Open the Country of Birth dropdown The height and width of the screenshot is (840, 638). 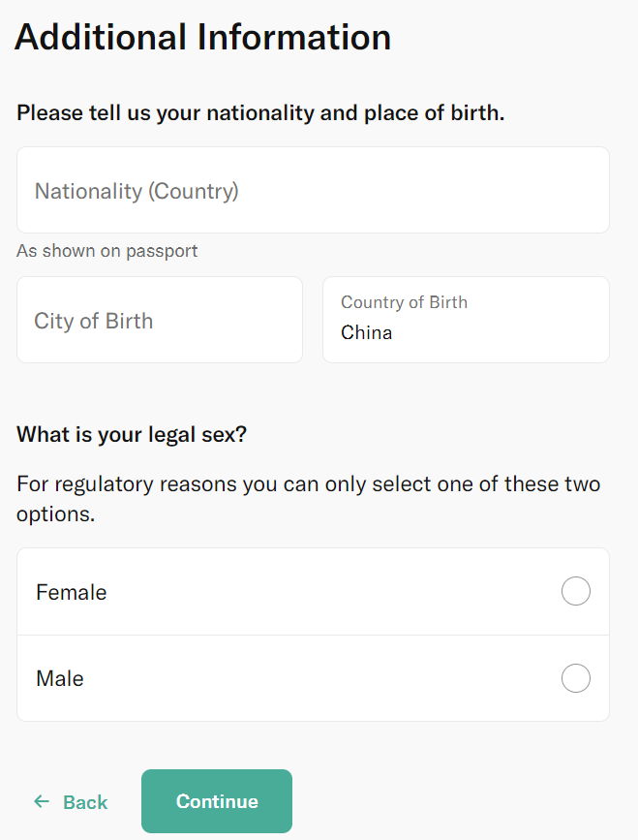point(466,320)
